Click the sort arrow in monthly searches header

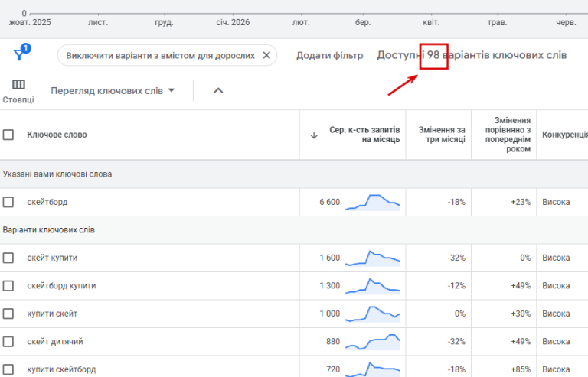point(314,135)
